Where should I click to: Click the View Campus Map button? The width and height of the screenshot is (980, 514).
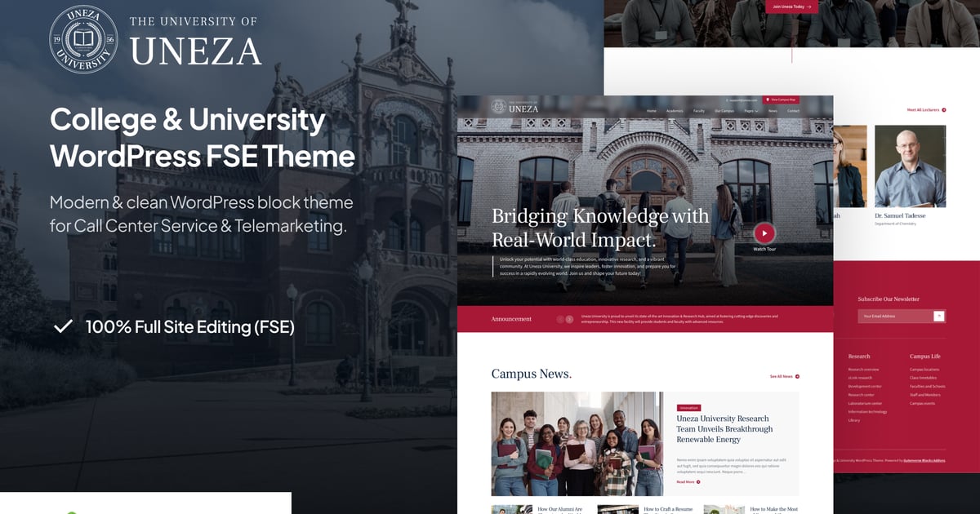782,100
